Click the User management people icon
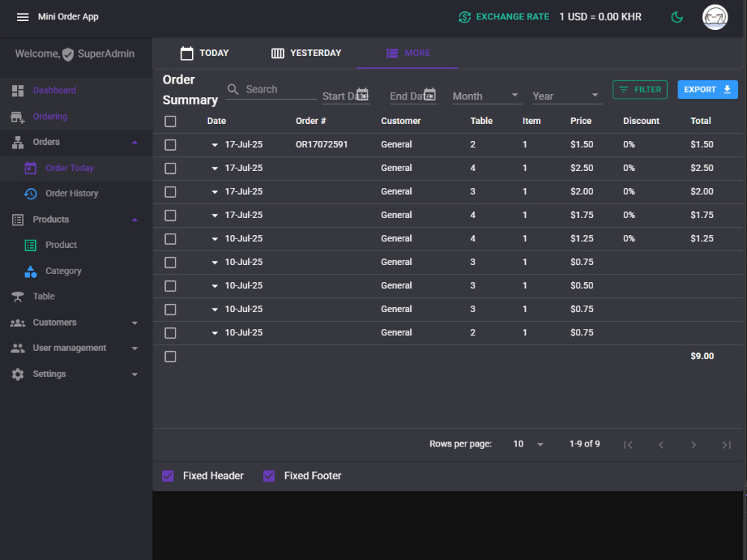The image size is (747, 560). (x=18, y=349)
